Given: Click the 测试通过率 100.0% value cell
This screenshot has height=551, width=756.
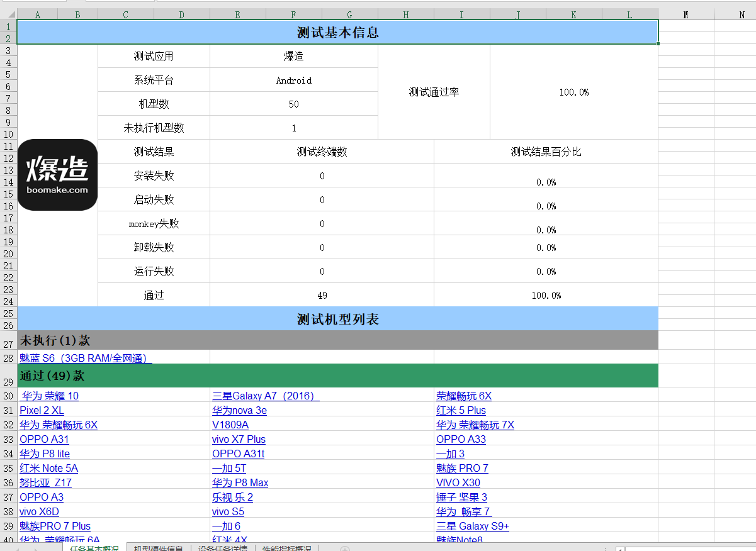Looking at the screenshot, I should [574, 92].
